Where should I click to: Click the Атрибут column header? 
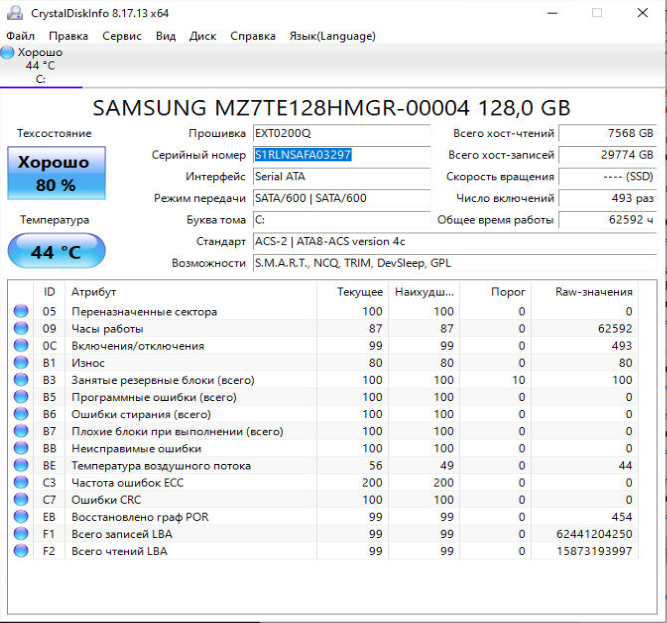pos(191,292)
